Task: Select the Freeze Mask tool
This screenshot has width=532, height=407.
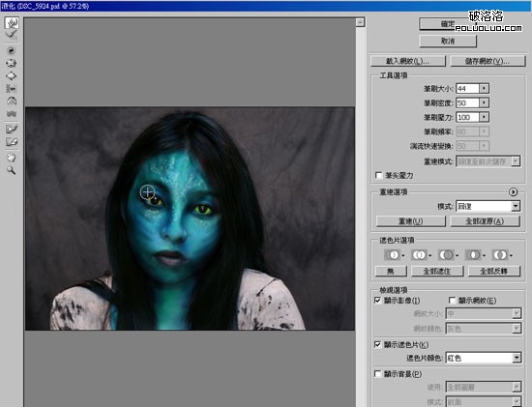Action: pyautogui.click(x=12, y=130)
